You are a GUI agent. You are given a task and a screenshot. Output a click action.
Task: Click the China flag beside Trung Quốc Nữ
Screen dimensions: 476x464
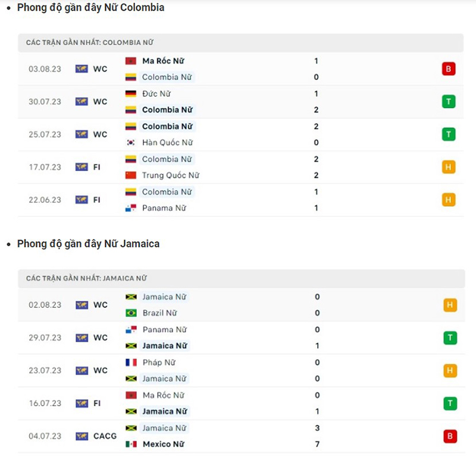[131, 175]
